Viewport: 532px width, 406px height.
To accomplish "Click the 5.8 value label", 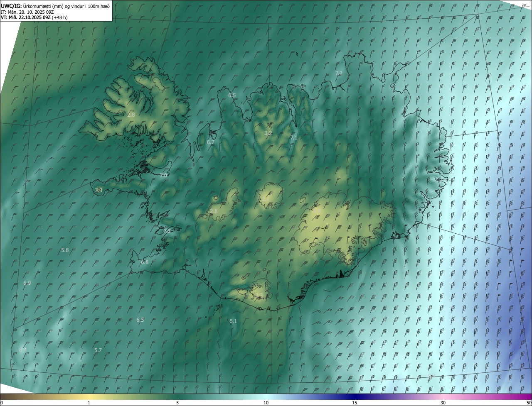I will (65, 250).
